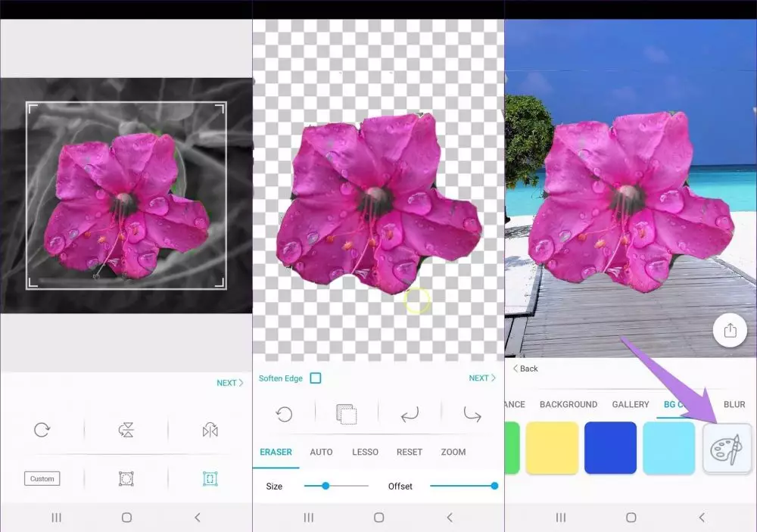Enable the Soften Edge checkbox
Viewport: 757px width, 532px height.
point(316,378)
